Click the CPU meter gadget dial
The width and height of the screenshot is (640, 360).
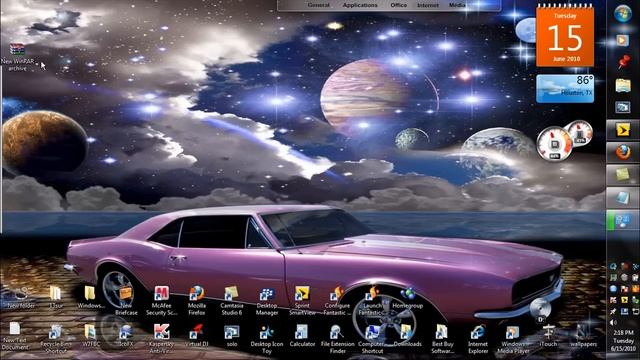[554, 144]
